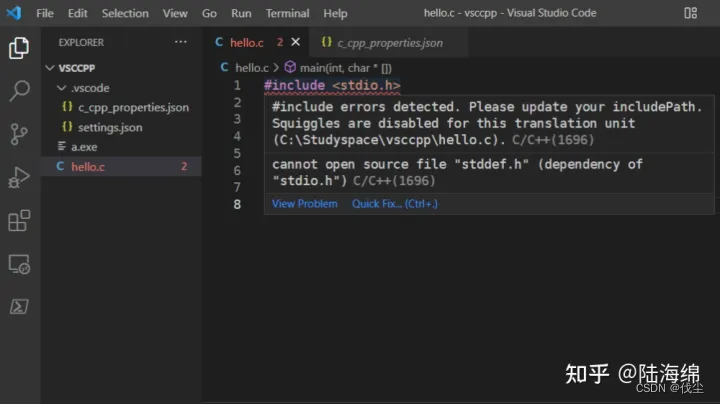Open the Selection menu
Viewport: 720px width, 404px height.
click(125, 13)
